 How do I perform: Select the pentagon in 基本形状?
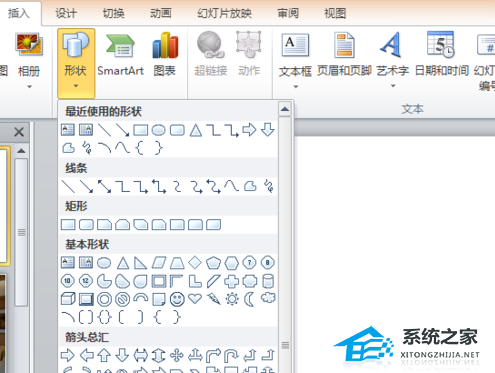[x=213, y=263]
